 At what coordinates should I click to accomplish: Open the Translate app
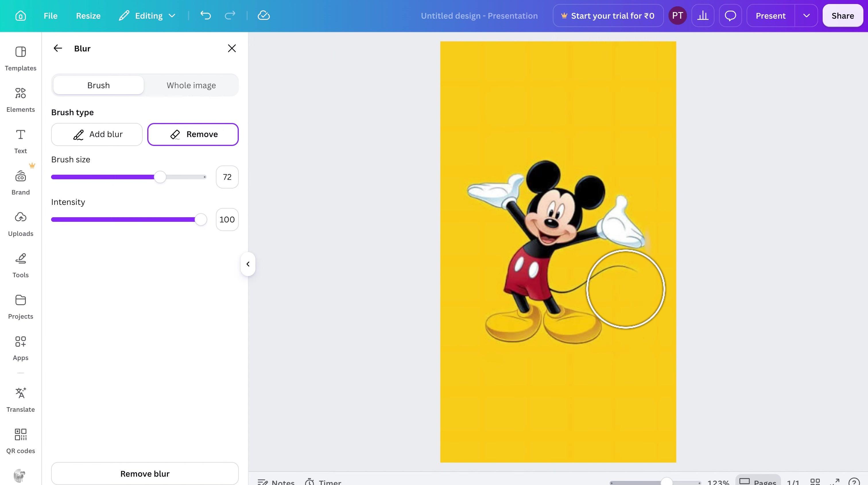[21, 400]
